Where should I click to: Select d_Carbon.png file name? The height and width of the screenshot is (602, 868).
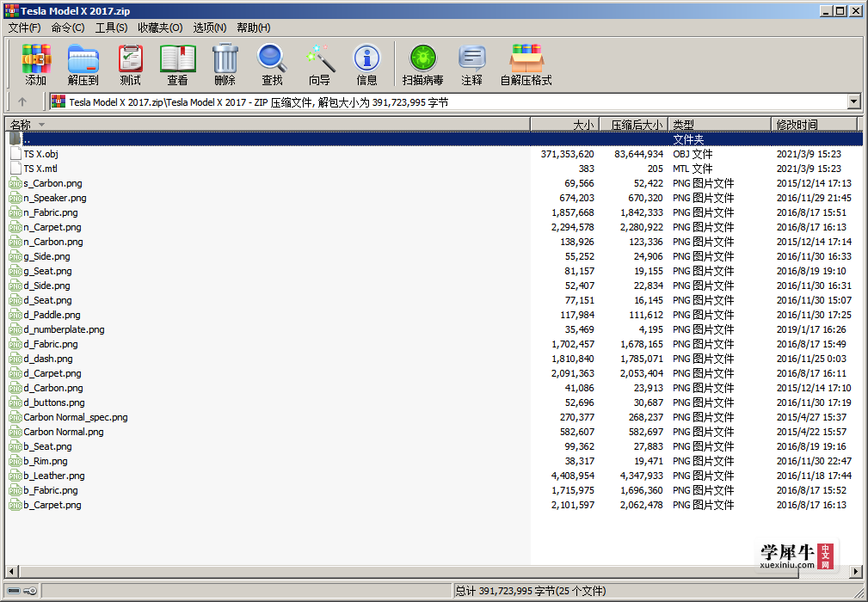[x=53, y=388]
